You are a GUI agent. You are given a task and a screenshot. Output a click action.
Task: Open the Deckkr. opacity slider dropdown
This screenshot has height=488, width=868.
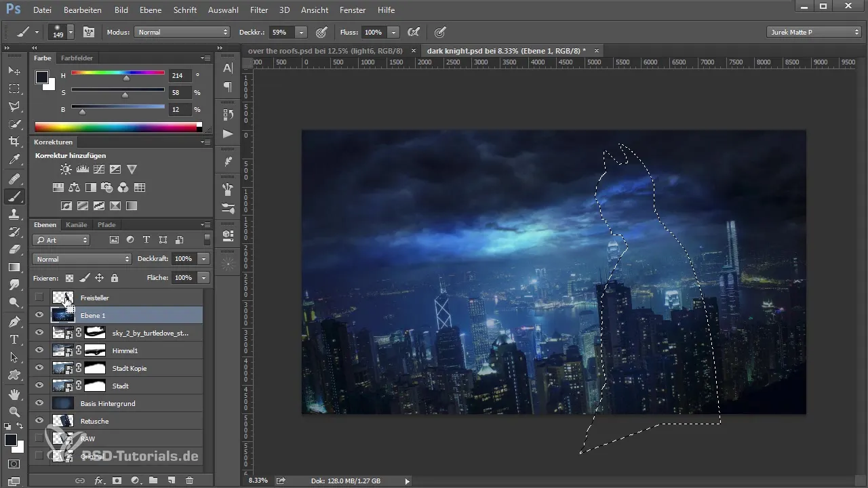pyautogui.click(x=301, y=32)
